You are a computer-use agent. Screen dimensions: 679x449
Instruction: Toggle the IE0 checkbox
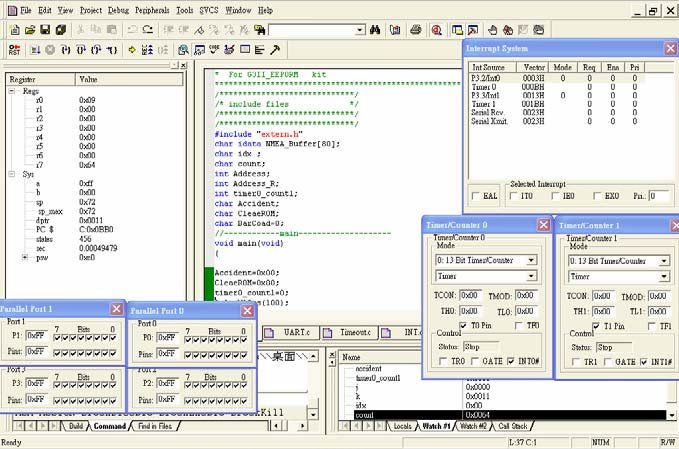click(x=555, y=196)
